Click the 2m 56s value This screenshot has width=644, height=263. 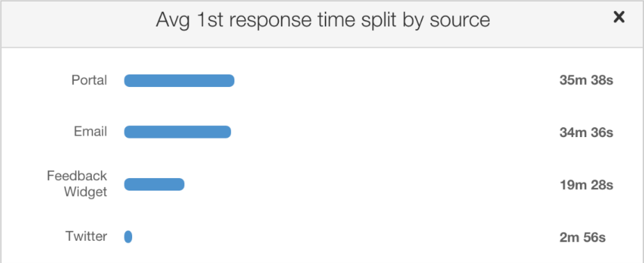(582, 237)
